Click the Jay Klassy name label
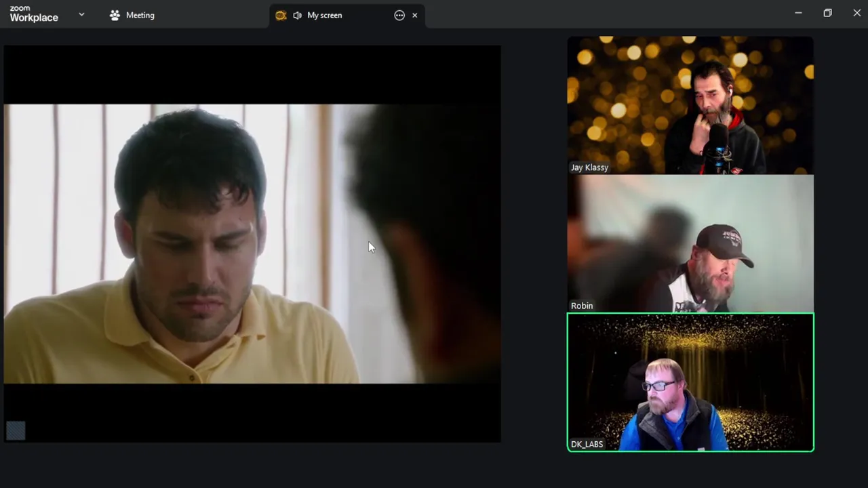Viewport: 868px width, 488px height. click(x=589, y=167)
